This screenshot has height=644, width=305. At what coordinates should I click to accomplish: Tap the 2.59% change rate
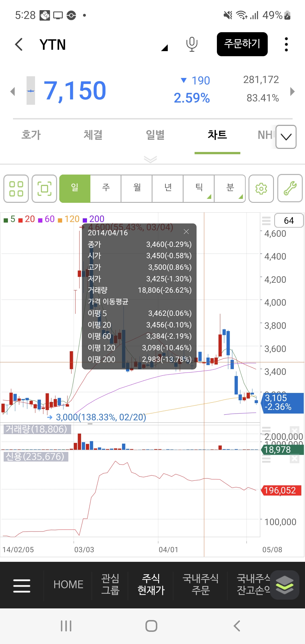[192, 98]
